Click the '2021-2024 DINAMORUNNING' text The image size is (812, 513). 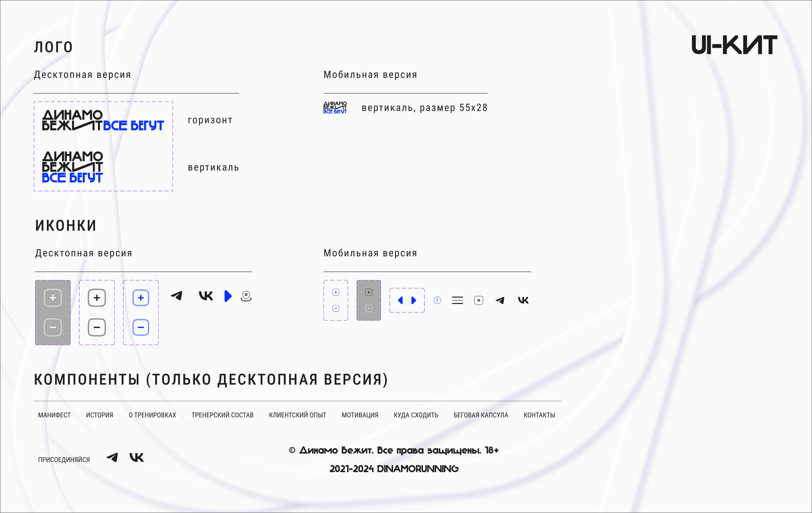[x=394, y=469]
